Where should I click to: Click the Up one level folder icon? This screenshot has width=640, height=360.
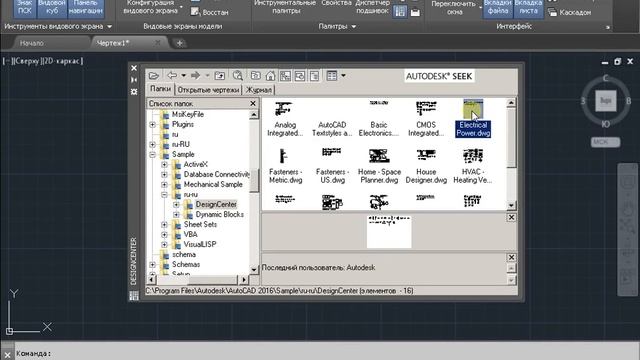pyautogui.click(x=220, y=76)
